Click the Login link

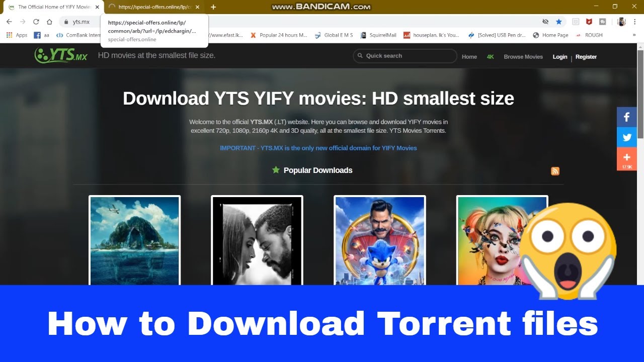560,57
